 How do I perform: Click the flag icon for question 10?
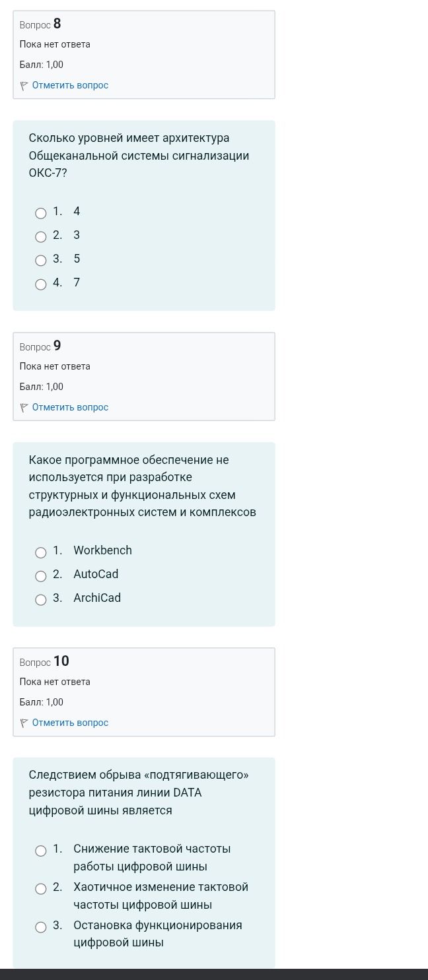tap(24, 723)
